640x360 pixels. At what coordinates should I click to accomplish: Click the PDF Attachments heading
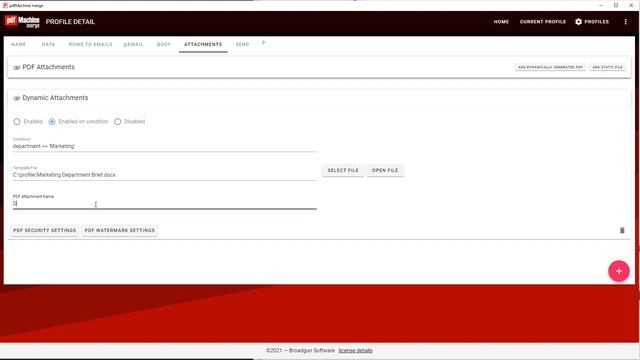49,67
